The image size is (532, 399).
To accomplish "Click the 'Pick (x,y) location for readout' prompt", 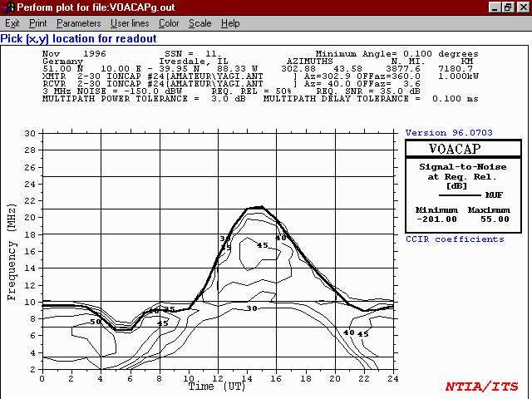I will (x=78, y=39).
